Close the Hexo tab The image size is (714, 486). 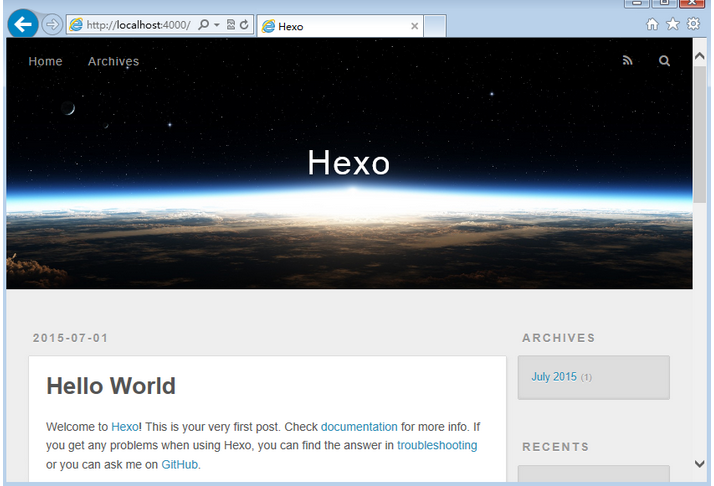(x=414, y=26)
